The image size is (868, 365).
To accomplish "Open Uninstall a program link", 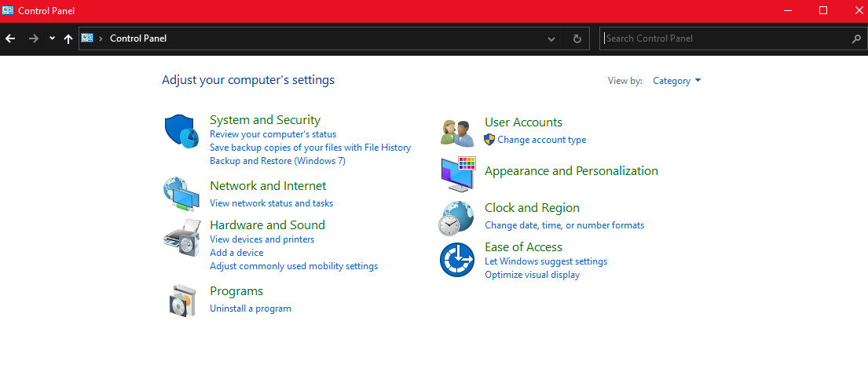I will pyautogui.click(x=250, y=308).
